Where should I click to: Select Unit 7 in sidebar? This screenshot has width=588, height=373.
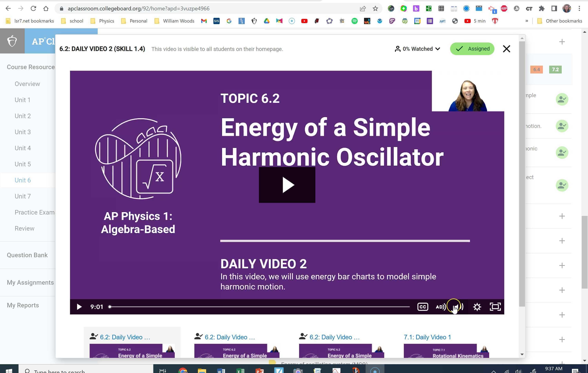click(23, 196)
